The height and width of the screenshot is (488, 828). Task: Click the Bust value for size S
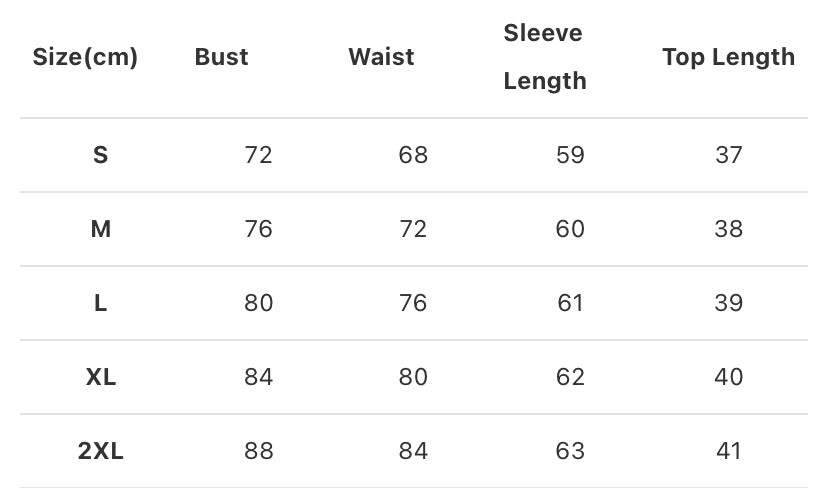258,155
